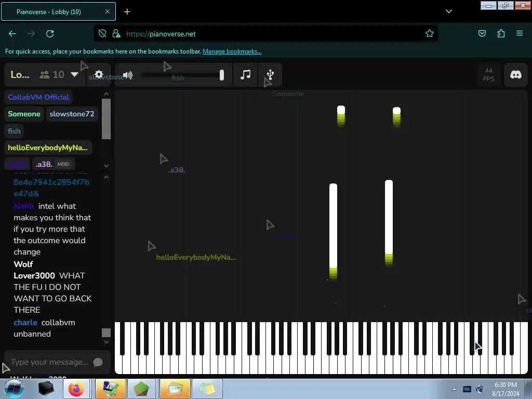Mute sound with the speaker icon
Image resolution: width=532 pixels, height=399 pixels.
[127, 75]
